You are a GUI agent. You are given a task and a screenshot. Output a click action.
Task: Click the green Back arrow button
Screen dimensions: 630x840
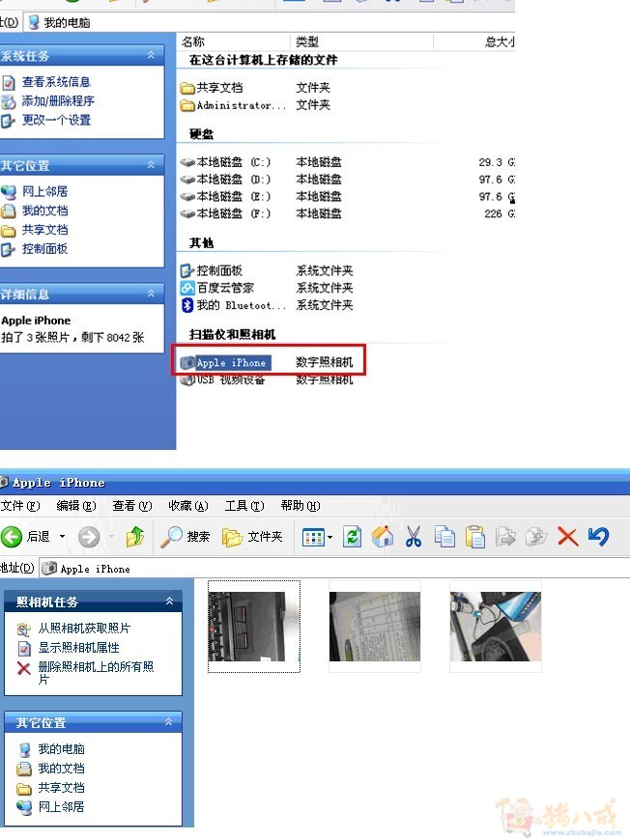point(12,536)
